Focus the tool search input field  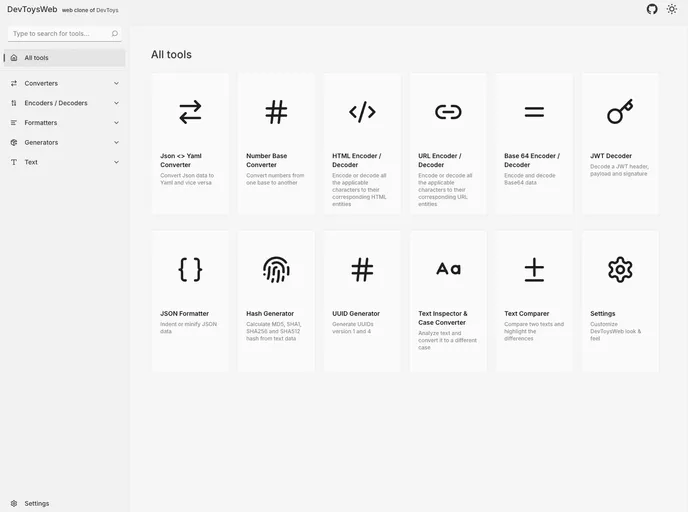[60, 33]
